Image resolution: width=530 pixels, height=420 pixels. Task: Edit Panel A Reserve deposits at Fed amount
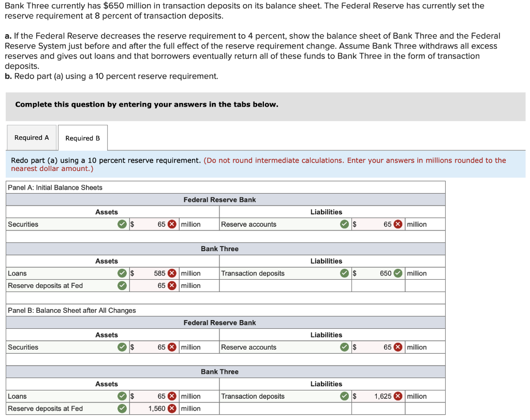pos(154,285)
